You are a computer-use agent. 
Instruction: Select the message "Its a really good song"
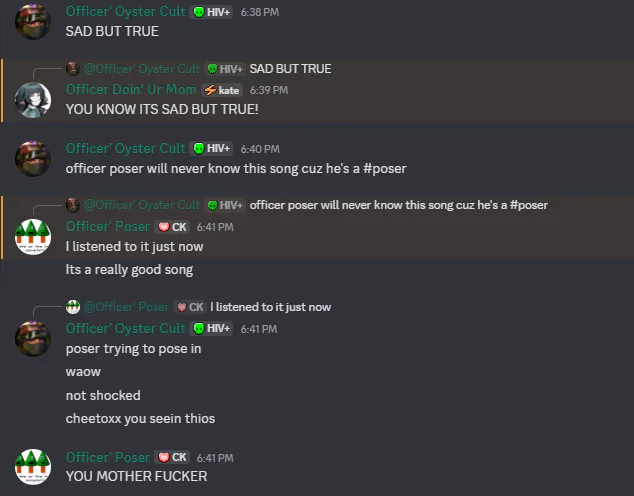click(129, 269)
